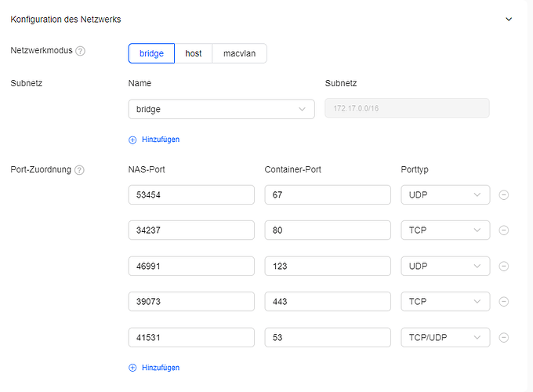Collapse the Konfiguration des Netzwerks section
533x392 pixels.
[508, 19]
